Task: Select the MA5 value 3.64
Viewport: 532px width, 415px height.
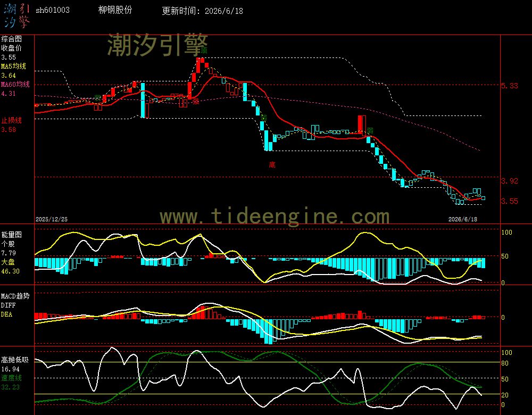Action: point(9,76)
